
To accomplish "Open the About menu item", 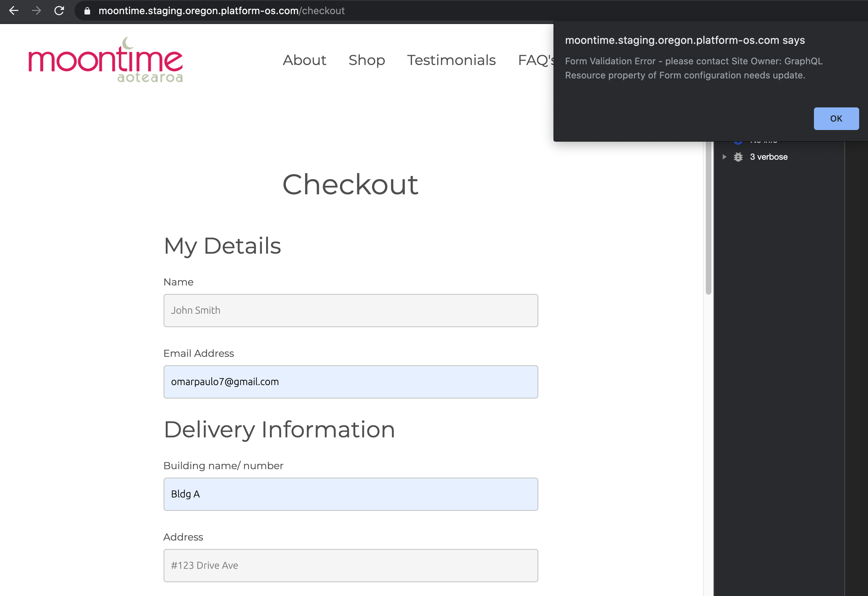I will 304,60.
